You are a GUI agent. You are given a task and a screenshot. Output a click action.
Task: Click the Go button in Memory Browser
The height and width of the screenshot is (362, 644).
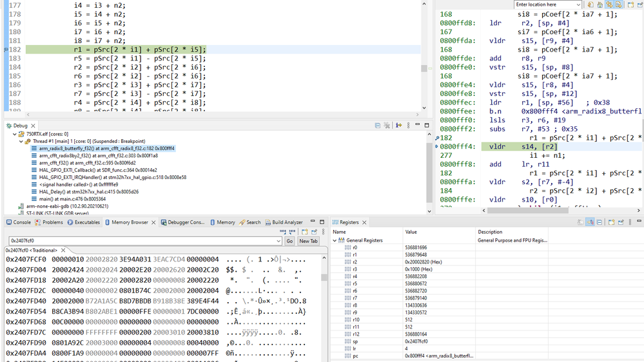tap(289, 241)
